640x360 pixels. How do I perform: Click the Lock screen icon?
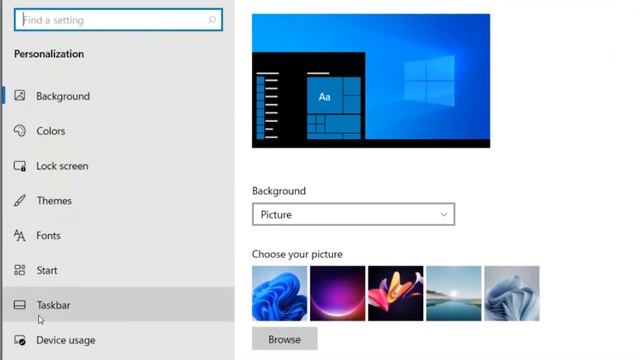pos(20,166)
